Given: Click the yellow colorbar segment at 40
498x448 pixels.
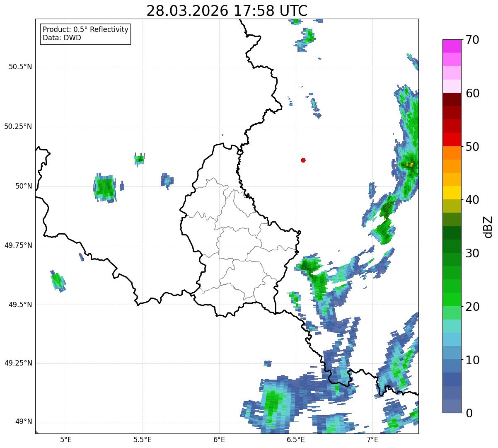Looking at the screenshot, I should pyautogui.click(x=452, y=193).
